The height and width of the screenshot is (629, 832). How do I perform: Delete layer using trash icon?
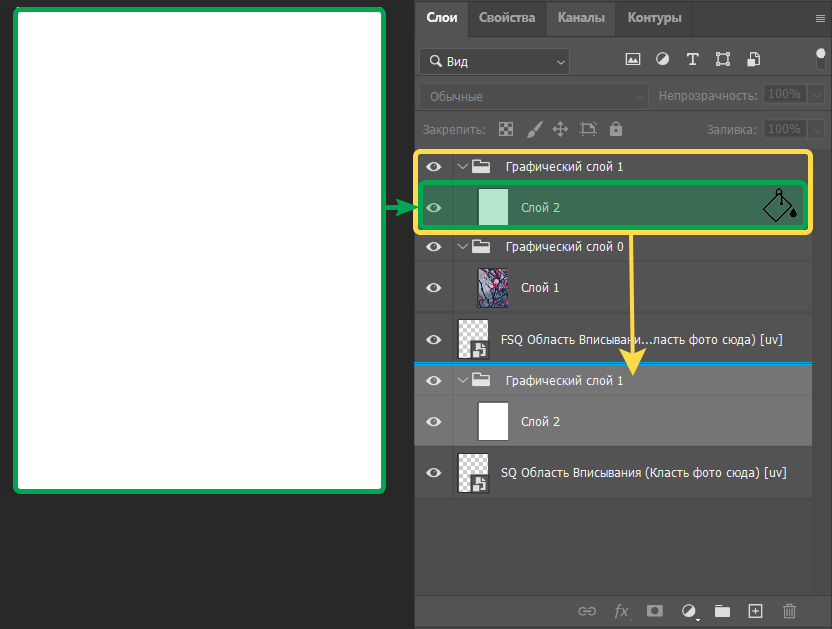[x=789, y=610]
